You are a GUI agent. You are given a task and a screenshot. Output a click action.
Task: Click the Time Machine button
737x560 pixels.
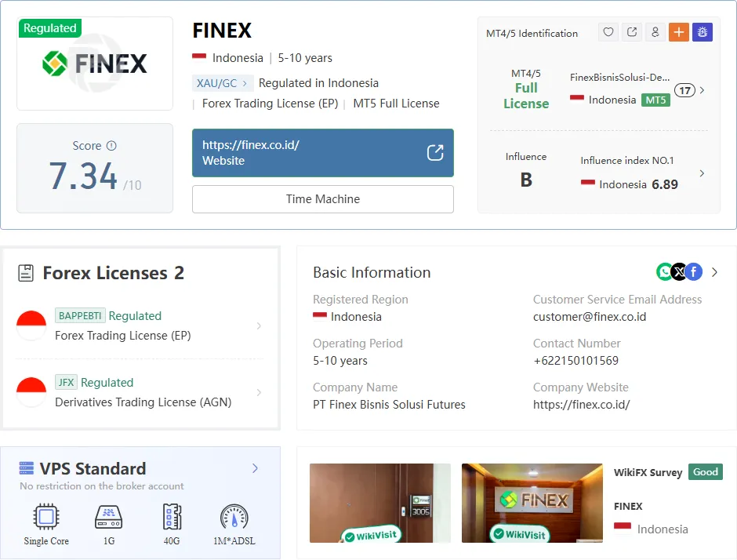[323, 199]
